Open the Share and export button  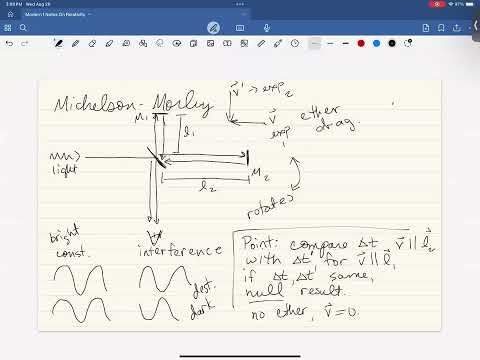[x=457, y=28]
